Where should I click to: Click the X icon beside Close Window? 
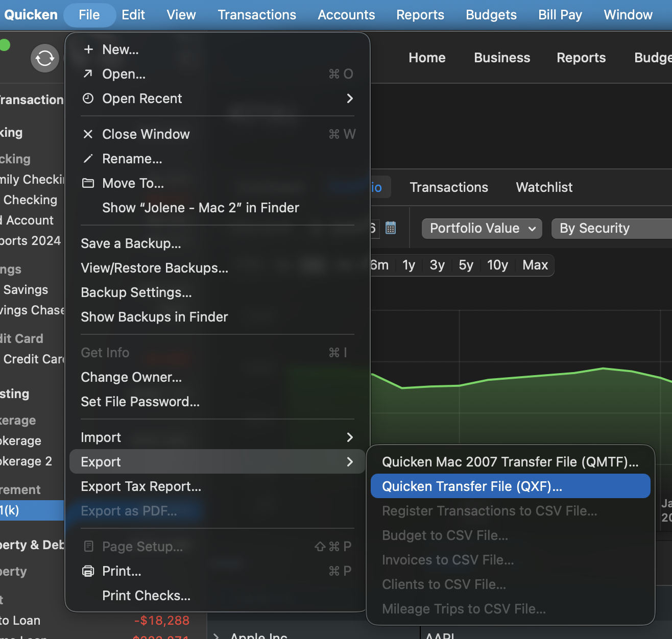coord(88,134)
